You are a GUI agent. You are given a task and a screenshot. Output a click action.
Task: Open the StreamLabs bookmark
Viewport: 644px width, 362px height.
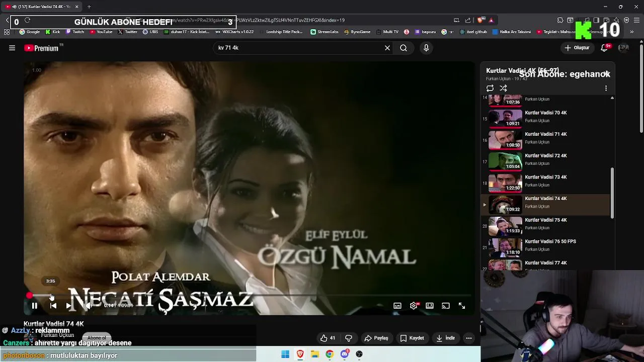(x=325, y=32)
